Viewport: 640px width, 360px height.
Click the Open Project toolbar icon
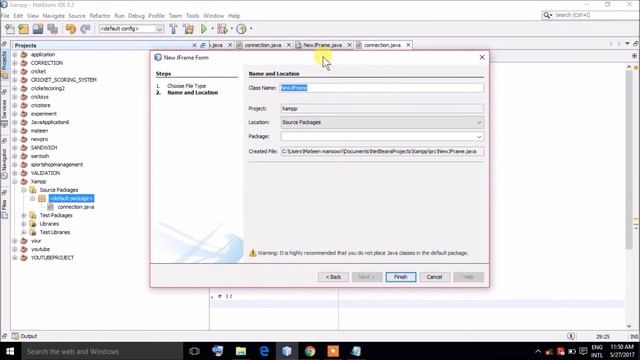(38, 29)
